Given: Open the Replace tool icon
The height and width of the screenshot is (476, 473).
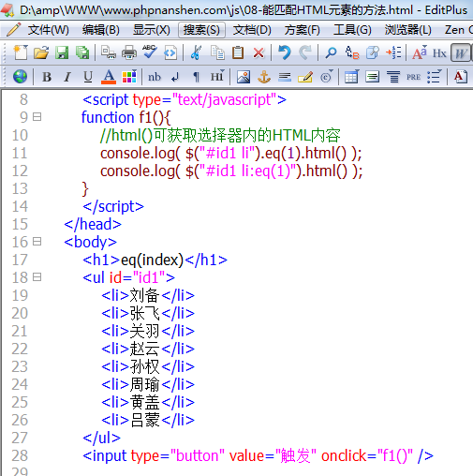Looking at the screenshot, I should coord(352,52).
